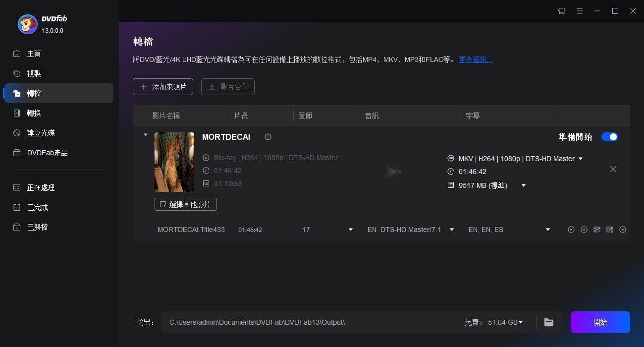Click the folder icon for output directory
This screenshot has height=347, width=644.
point(549,322)
